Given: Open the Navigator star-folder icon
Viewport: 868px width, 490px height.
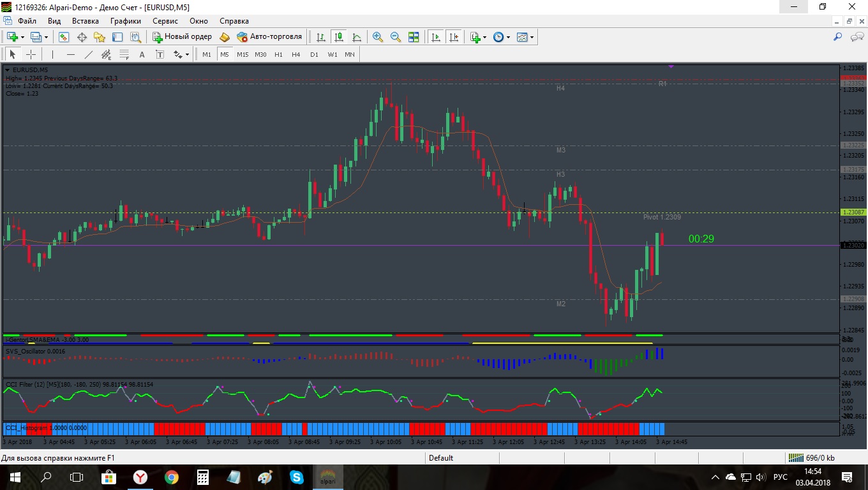Looking at the screenshot, I should pos(100,37).
